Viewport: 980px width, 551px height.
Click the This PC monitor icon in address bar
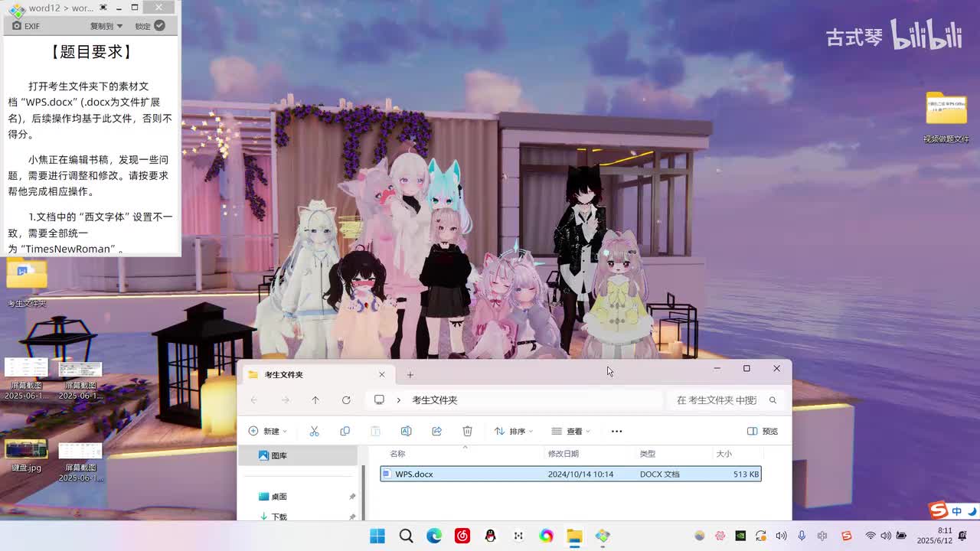379,399
